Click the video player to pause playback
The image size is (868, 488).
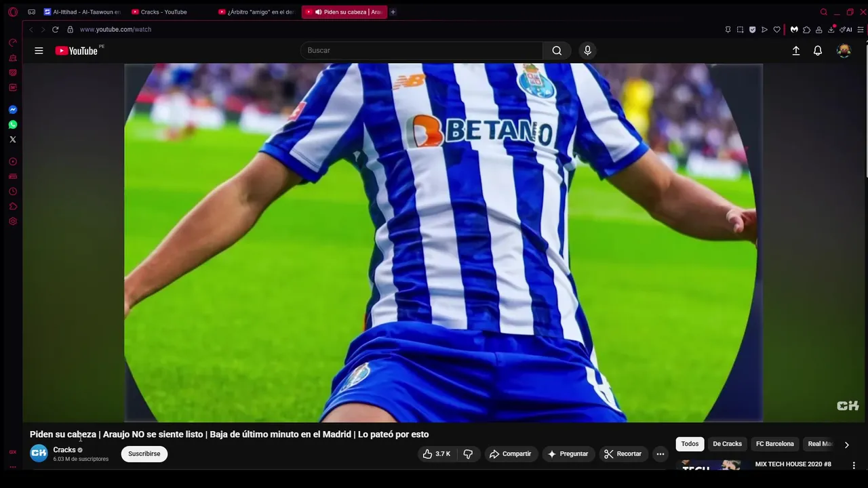pyautogui.click(x=443, y=243)
